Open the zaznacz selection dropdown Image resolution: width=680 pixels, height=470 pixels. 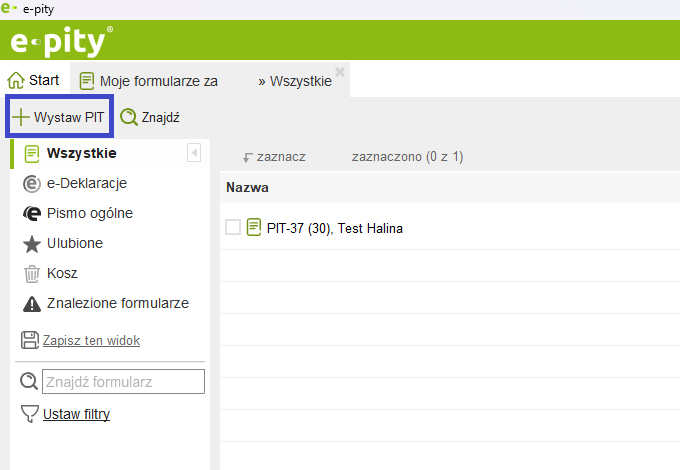click(274, 157)
